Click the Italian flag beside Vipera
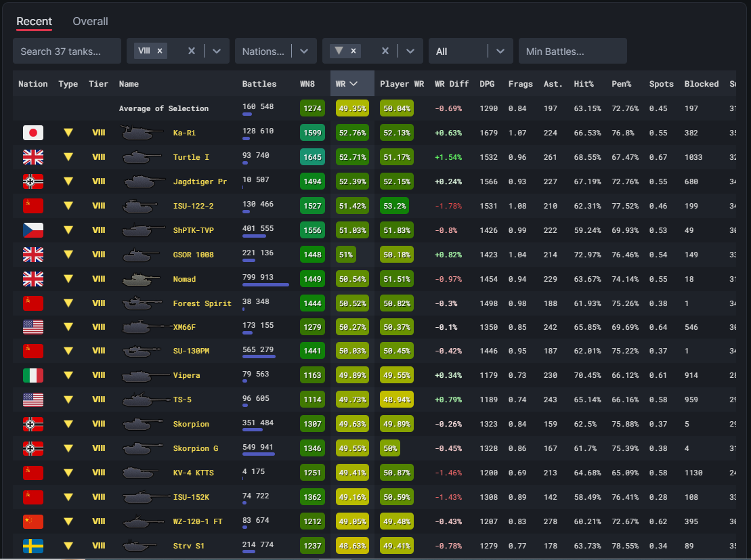The image size is (751, 560). tap(33, 375)
